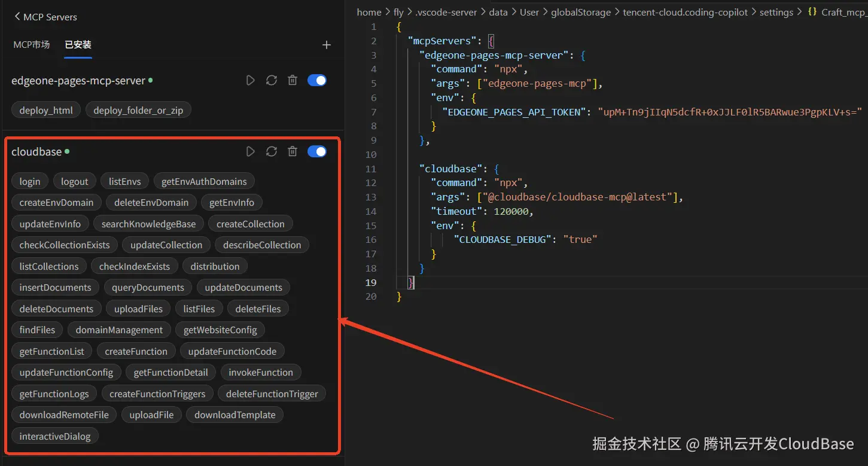The height and width of the screenshot is (466, 868).
Task: Click the insertDocuments chip
Action: point(55,287)
